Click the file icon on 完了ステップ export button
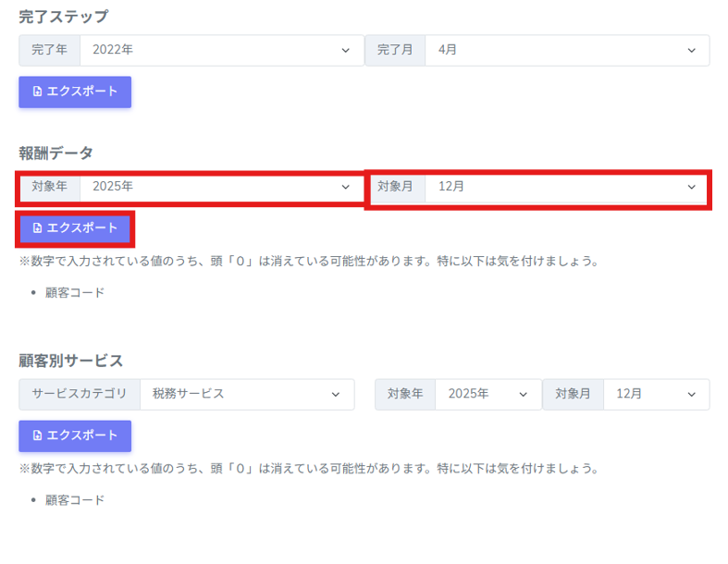 (37, 92)
